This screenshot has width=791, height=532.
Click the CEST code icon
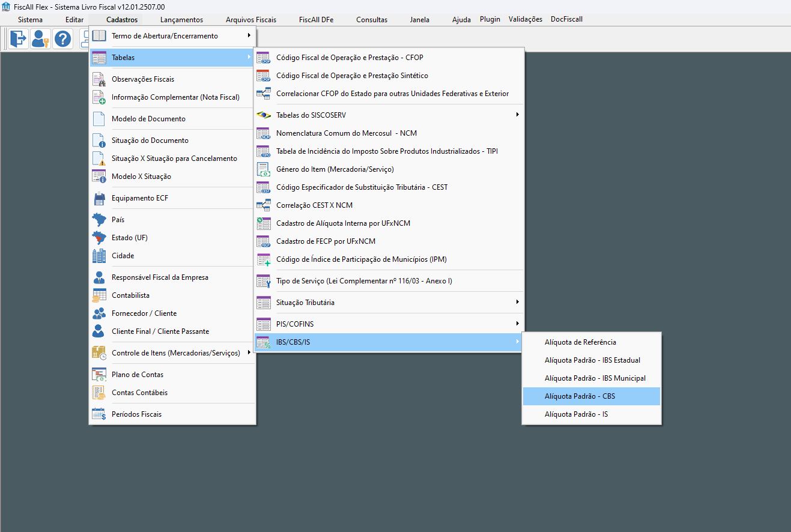(x=264, y=187)
